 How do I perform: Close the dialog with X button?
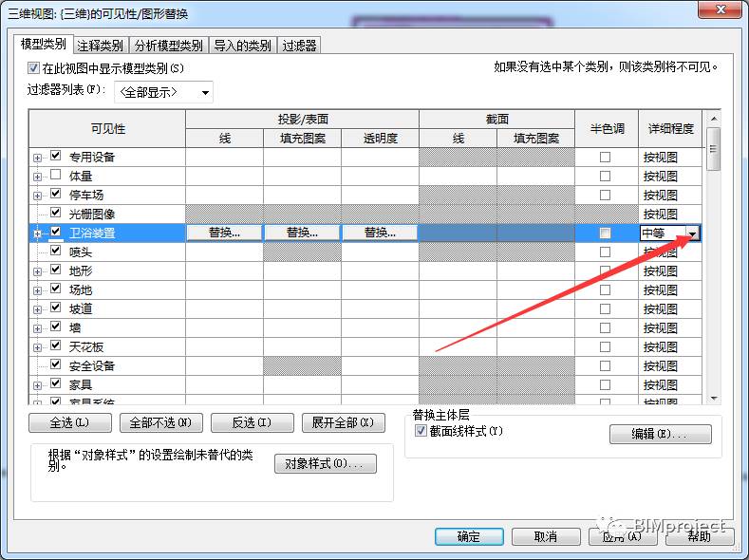click(721, 9)
